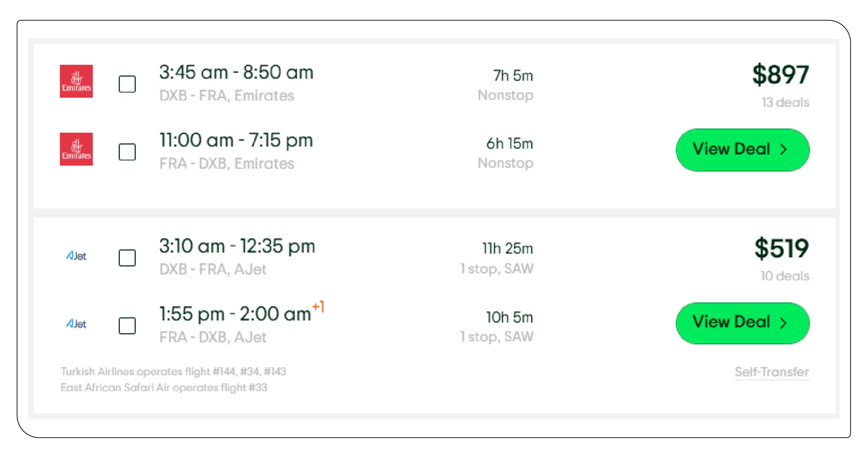Click the East African Safari Air flight notice
868x458 pixels.
click(164, 387)
